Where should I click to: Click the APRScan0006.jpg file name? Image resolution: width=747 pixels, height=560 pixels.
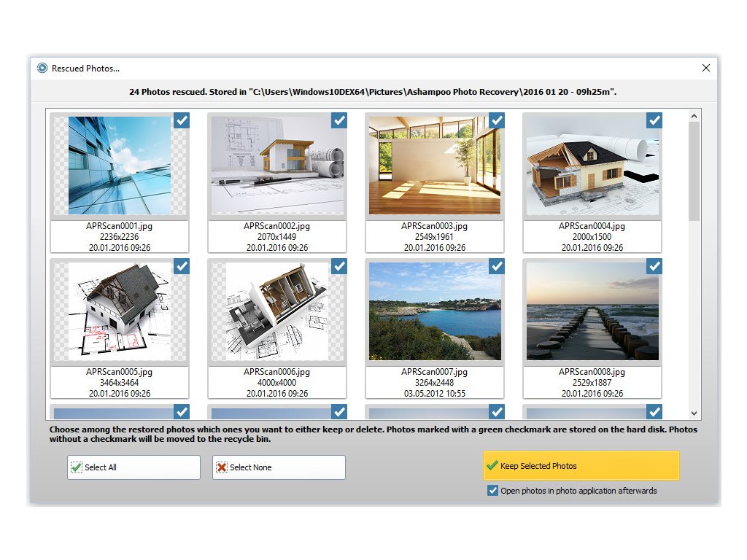[x=276, y=372]
